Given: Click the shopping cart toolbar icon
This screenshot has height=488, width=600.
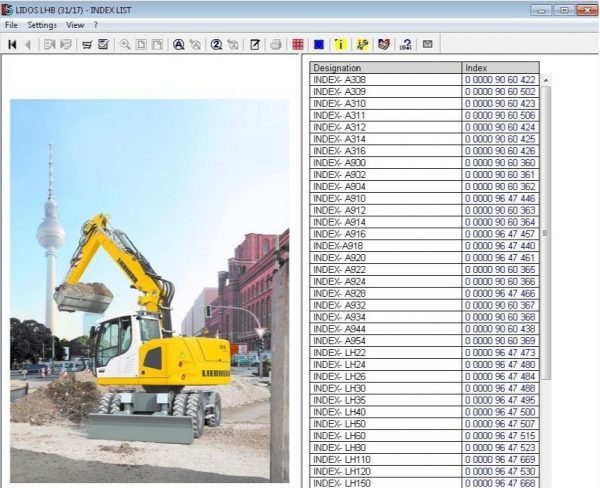Looking at the screenshot, I should pos(87,44).
